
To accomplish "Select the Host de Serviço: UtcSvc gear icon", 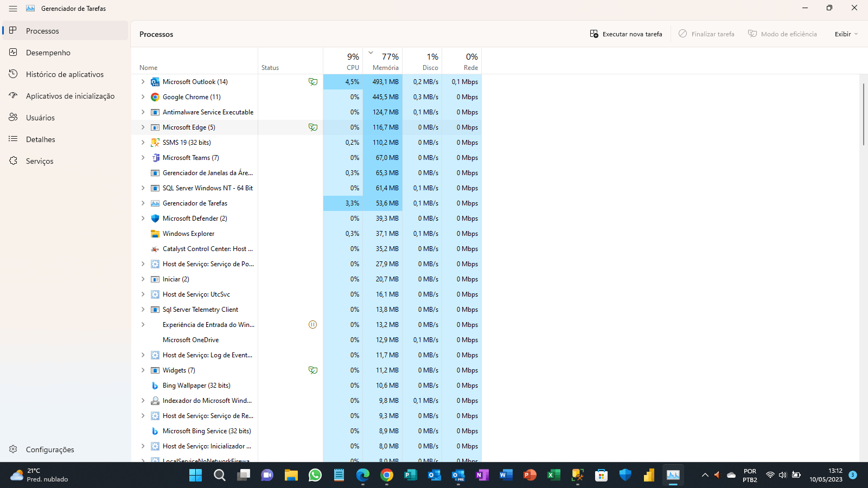I will 155,294.
